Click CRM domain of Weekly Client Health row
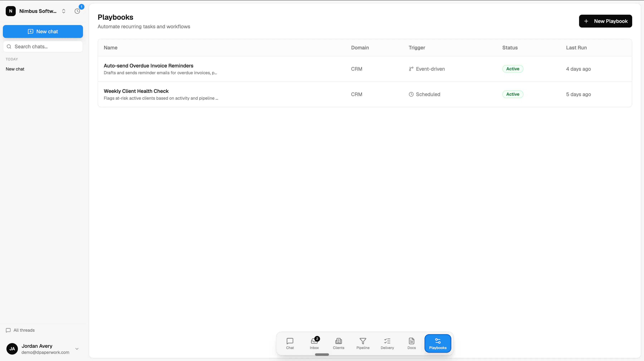The image size is (644, 361). pos(357,94)
